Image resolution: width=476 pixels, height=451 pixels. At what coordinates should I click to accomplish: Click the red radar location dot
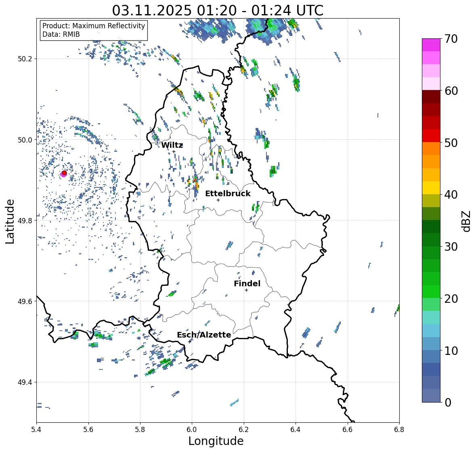click(64, 173)
